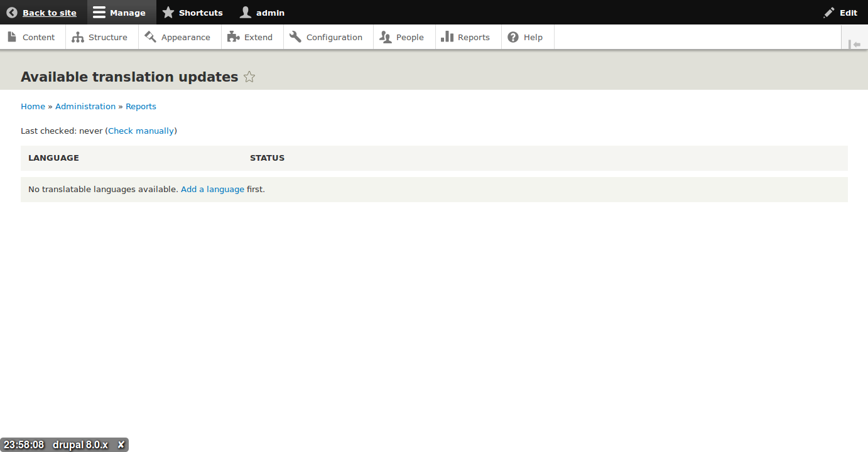The height and width of the screenshot is (452, 868).
Task: Click the admin user silhouette icon
Action: click(x=246, y=13)
